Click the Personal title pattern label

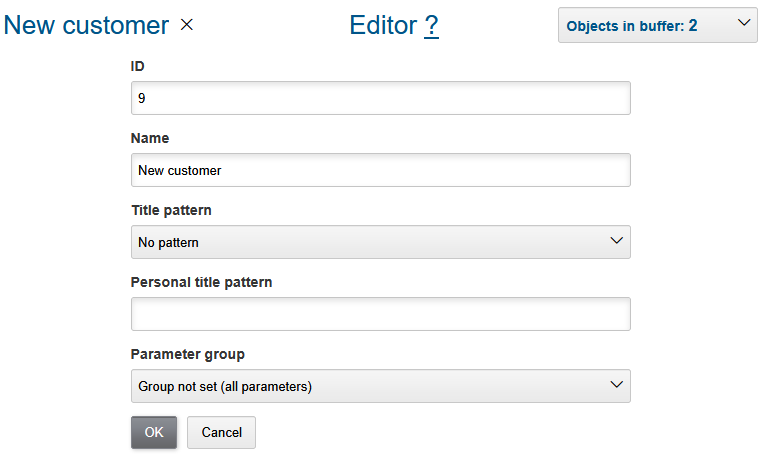coord(201,282)
